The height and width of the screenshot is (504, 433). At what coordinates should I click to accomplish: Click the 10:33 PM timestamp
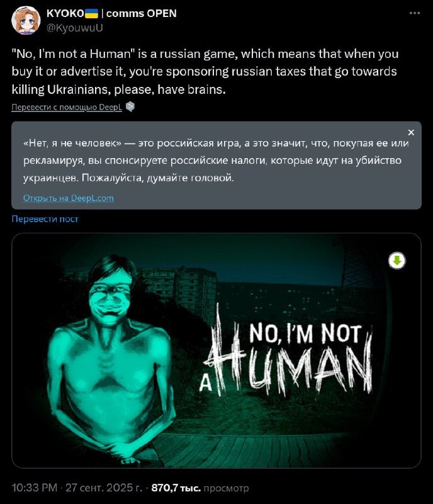(x=35, y=488)
